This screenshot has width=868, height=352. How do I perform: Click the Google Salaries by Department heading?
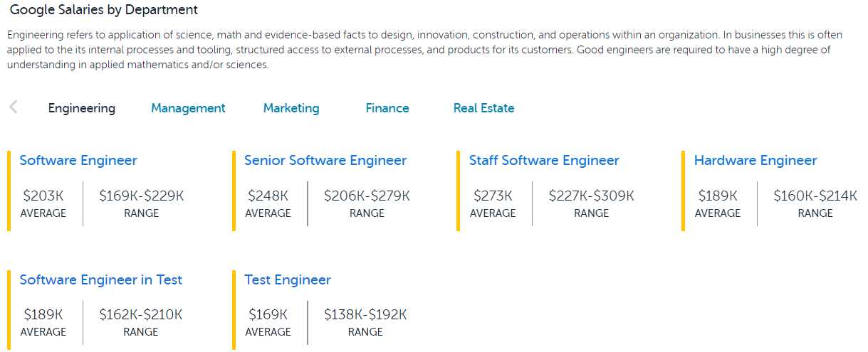104,10
